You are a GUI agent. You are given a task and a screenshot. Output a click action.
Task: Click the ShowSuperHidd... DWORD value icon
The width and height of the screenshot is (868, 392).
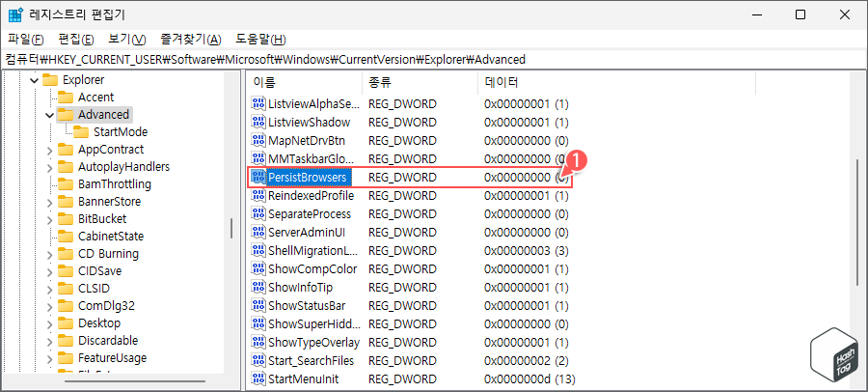click(258, 324)
